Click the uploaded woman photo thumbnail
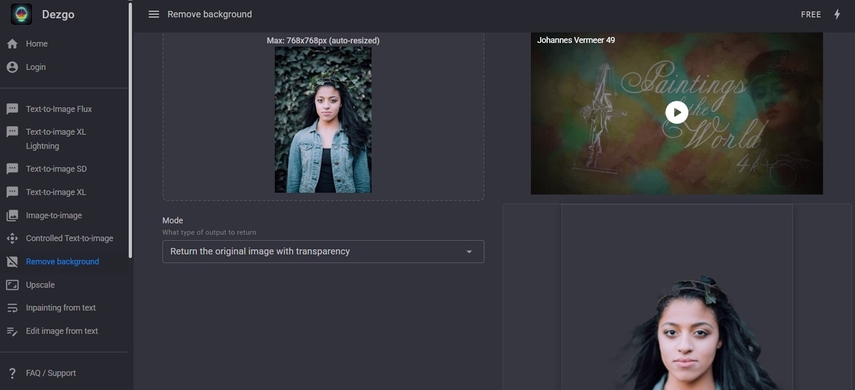This screenshot has width=855, height=390. pyautogui.click(x=323, y=119)
